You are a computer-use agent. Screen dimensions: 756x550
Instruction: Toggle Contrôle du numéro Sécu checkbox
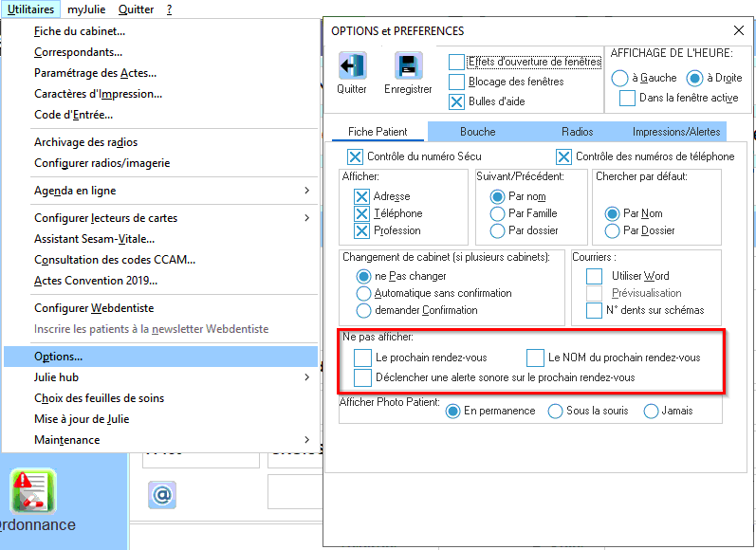pos(355,156)
